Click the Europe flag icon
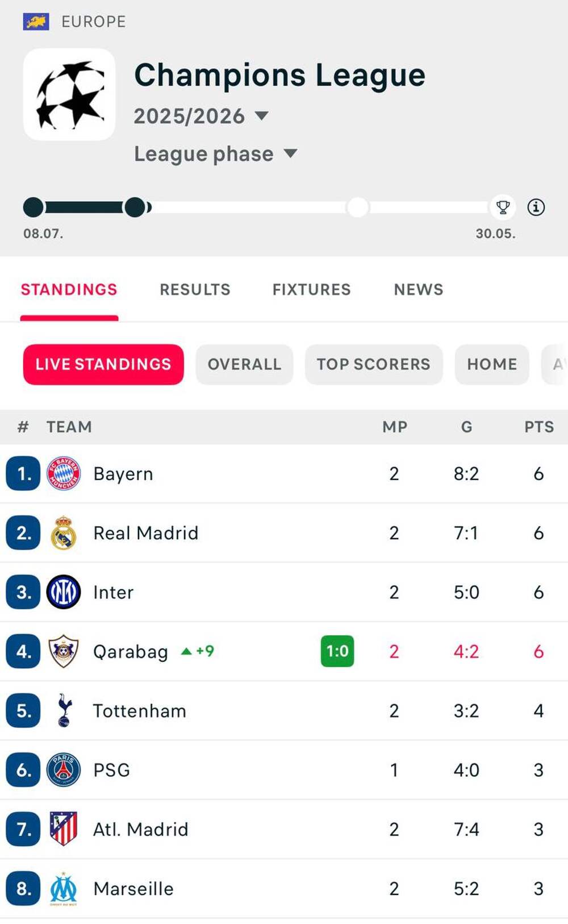This screenshot has height=924, width=568. click(36, 22)
